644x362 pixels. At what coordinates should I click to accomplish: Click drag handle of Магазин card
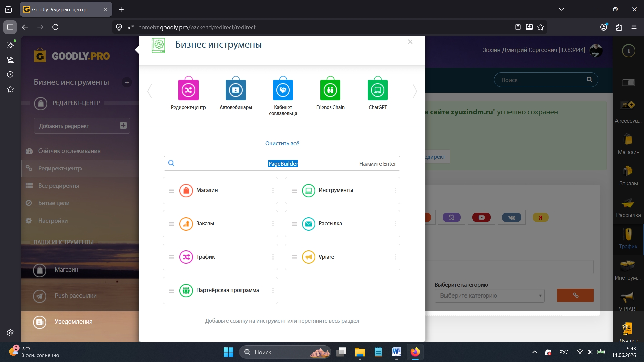coord(172,191)
